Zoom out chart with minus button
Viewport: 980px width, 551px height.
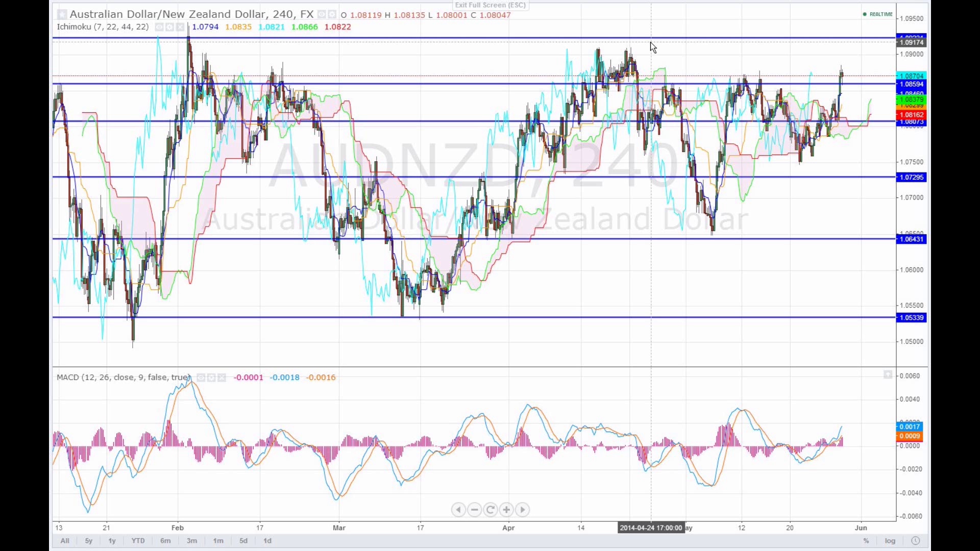(475, 510)
